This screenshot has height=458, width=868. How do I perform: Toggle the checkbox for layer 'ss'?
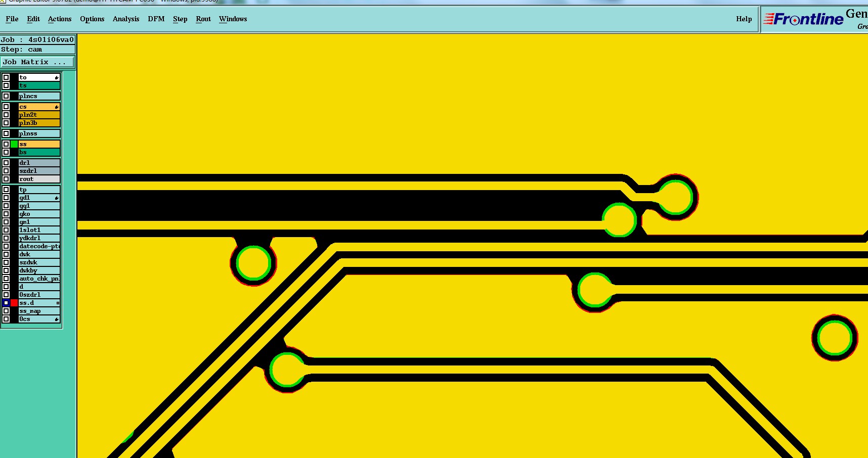tap(6, 144)
